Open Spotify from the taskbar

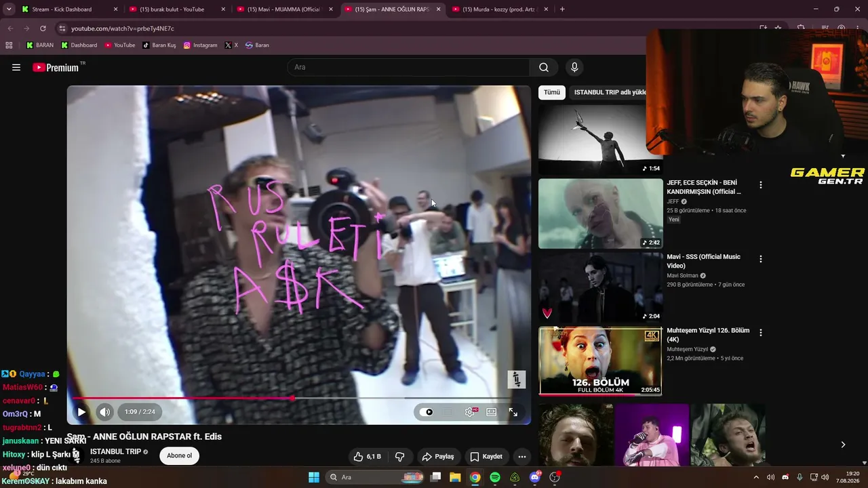point(495,477)
